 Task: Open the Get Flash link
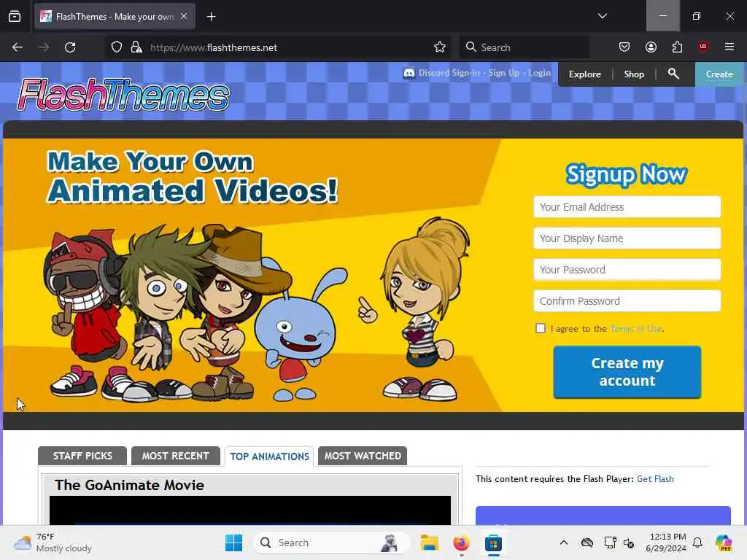[x=655, y=479]
